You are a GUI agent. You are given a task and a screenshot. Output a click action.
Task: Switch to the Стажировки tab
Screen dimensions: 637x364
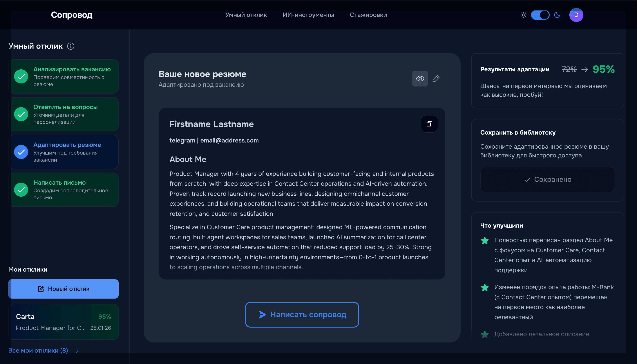[368, 15]
